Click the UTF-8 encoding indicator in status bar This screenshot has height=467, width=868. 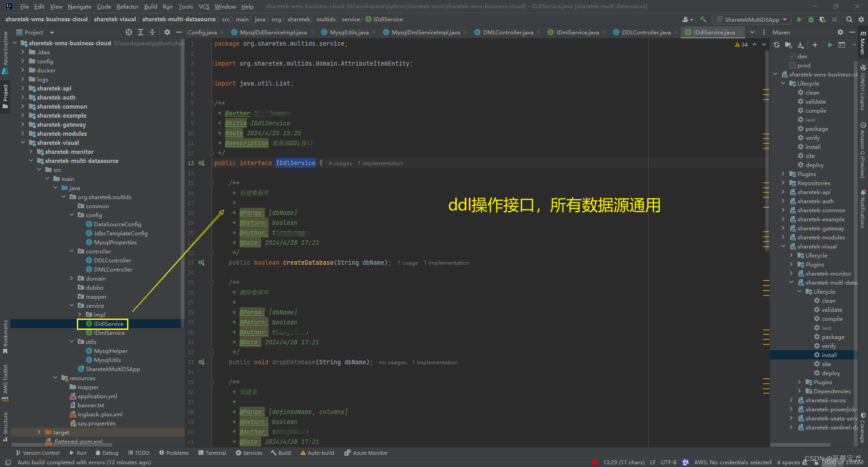tap(668, 462)
